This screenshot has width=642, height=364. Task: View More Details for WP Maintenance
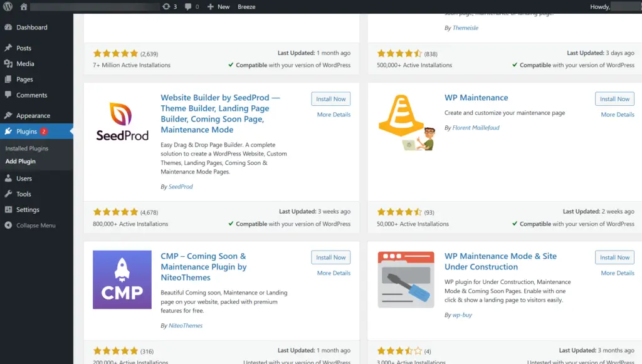pos(618,114)
